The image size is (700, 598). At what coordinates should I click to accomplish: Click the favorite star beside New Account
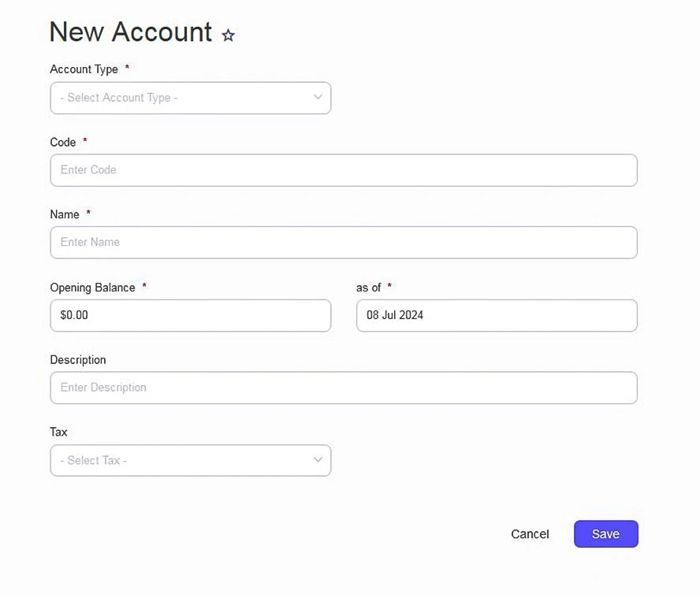pyautogui.click(x=228, y=35)
